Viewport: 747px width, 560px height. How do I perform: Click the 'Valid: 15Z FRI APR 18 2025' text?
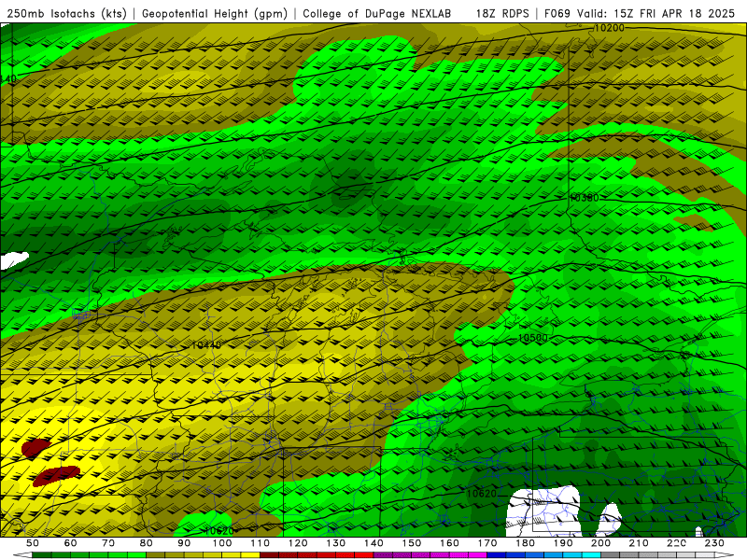pyautogui.click(x=656, y=13)
